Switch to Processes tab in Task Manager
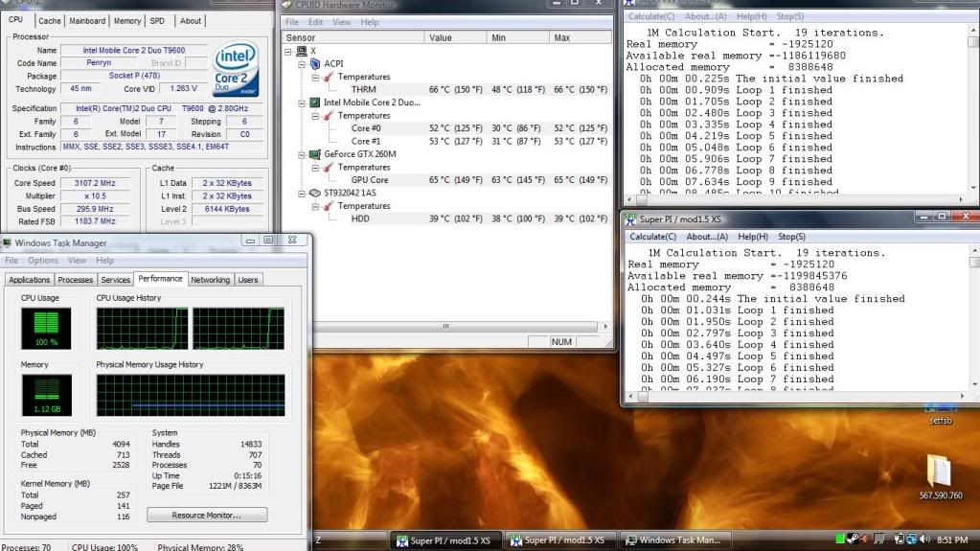 coord(76,280)
